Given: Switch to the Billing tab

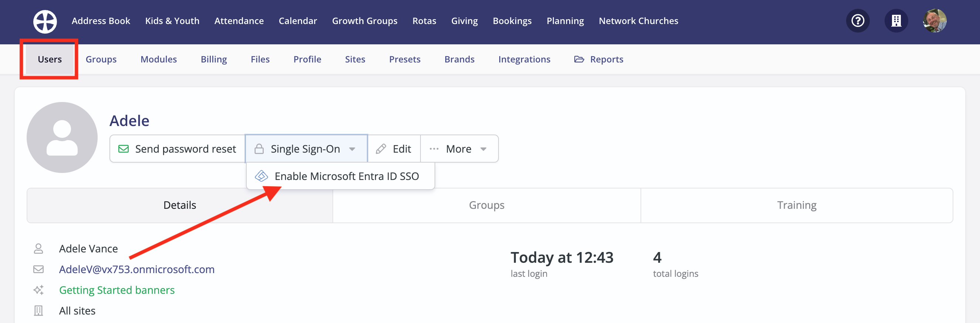Looking at the screenshot, I should pos(214,59).
